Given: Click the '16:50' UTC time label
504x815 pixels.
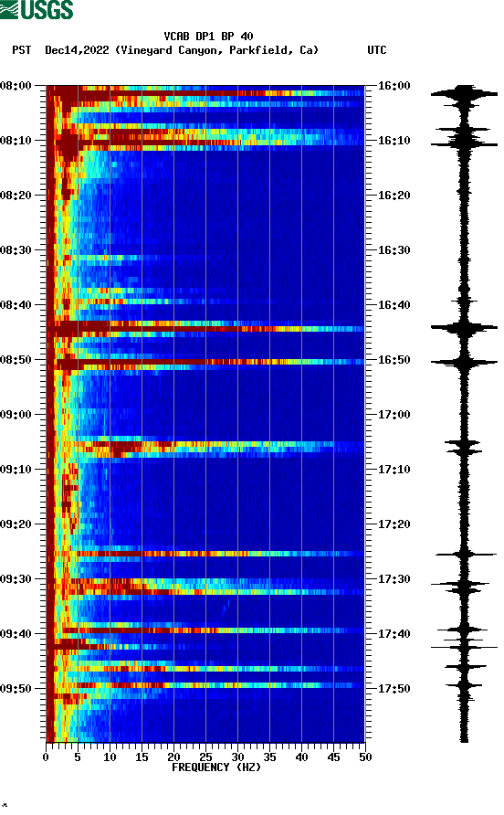Looking at the screenshot, I should (394, 360).
